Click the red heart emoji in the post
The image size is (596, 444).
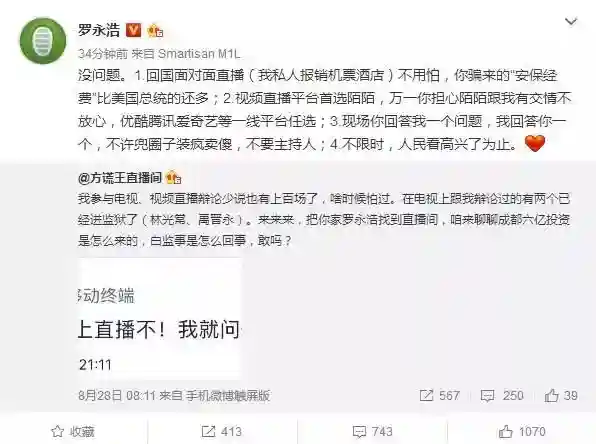pyautogui.click(x=535, y=143)
